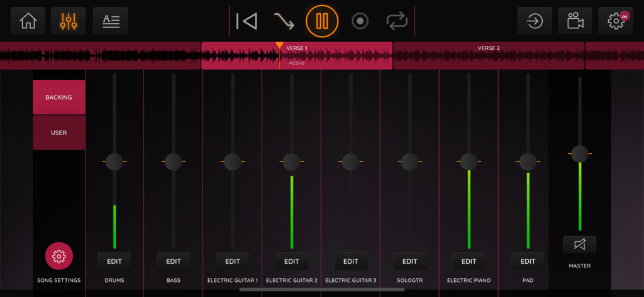This screenshot has height=297, width=644.
Task: Click the MASTER label
Action: tap(579, 266)
